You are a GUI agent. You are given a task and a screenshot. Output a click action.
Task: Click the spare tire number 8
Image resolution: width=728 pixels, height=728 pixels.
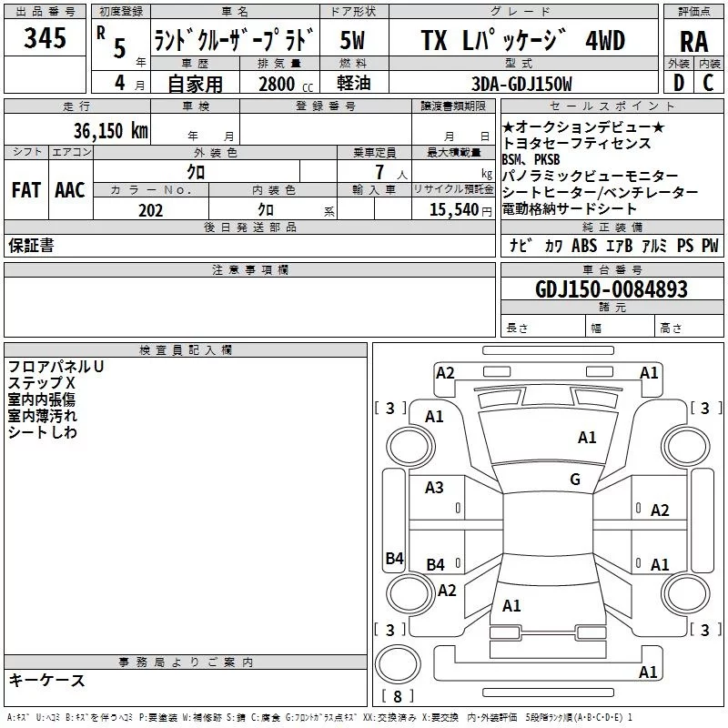pos(398,696)
